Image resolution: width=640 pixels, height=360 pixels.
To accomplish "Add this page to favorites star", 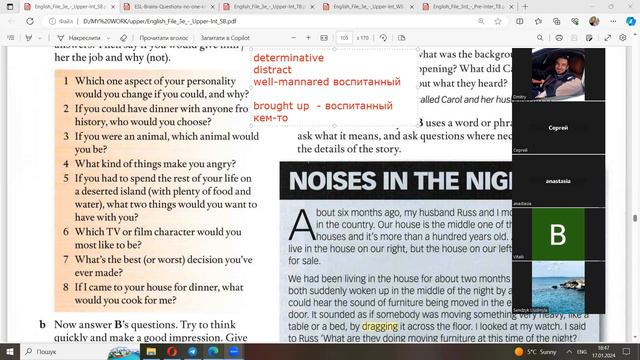I will pos(498,21).
